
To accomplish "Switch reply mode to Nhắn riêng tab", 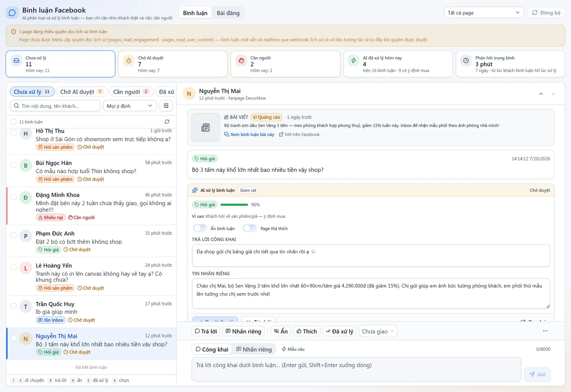I will pos(254,349).
